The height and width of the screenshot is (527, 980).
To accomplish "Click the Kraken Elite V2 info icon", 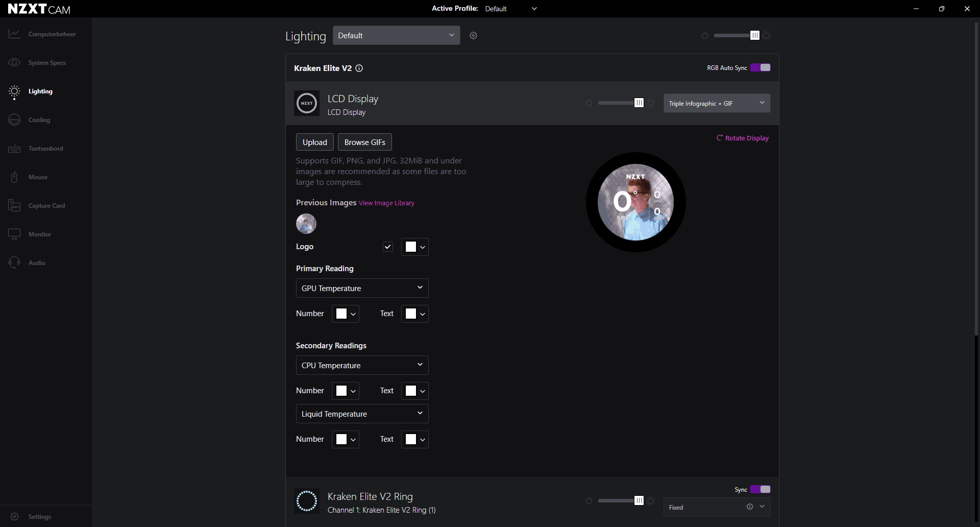I will [x=359, y=68].
